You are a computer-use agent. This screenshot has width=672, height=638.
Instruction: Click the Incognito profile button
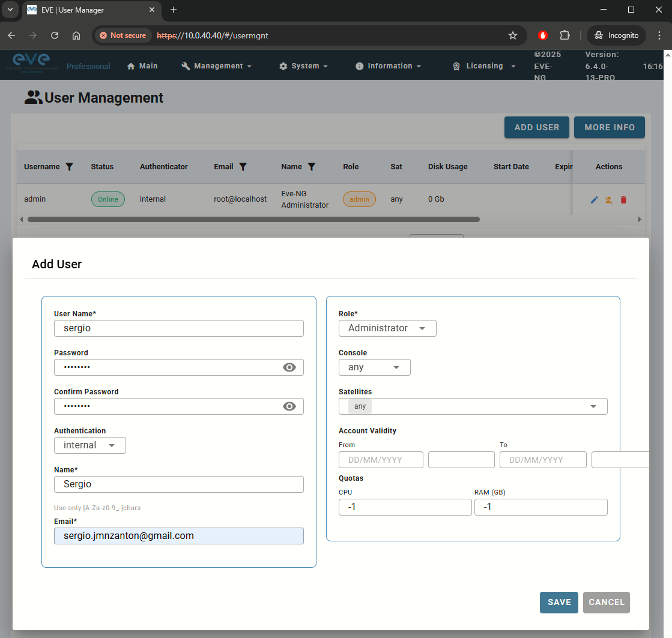[616, 35]
